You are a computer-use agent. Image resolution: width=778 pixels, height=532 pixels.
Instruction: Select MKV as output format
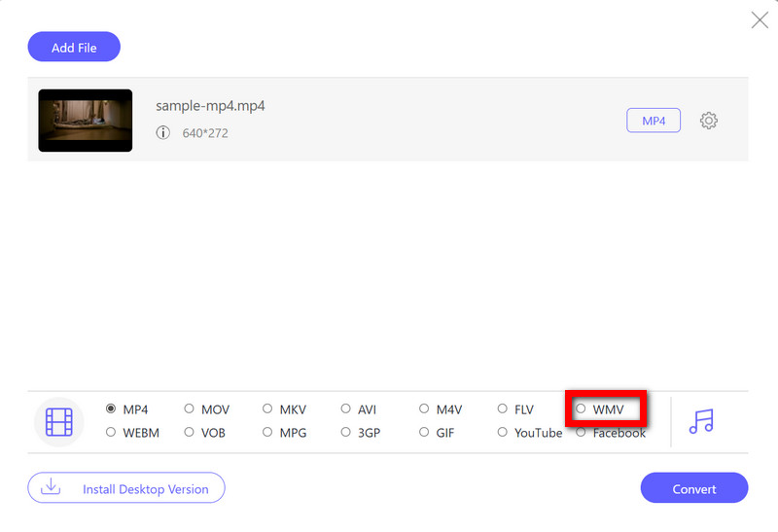[268, 409]
